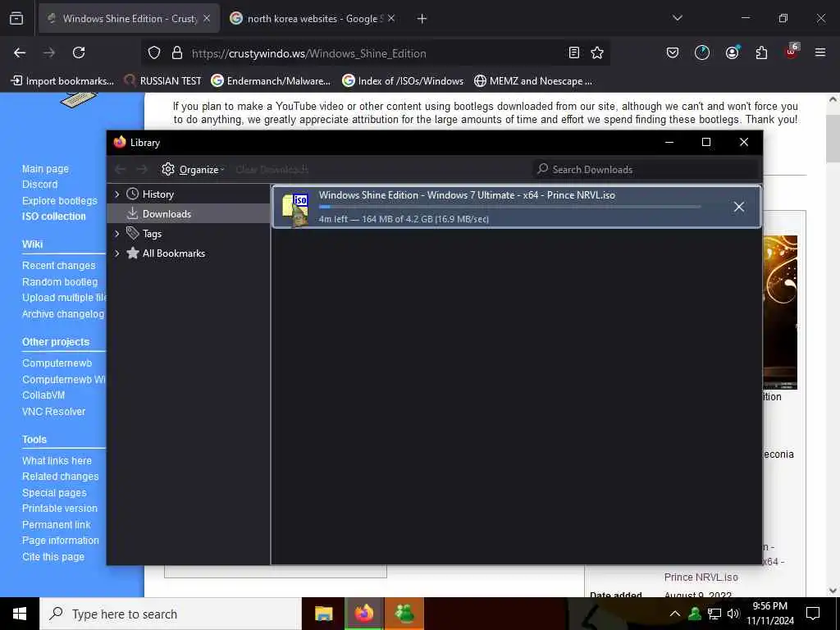Image resolution: width=840 pixels, height=630 pixels.
Task: Close the north korea websites tab
Action: tap(391, 18)
